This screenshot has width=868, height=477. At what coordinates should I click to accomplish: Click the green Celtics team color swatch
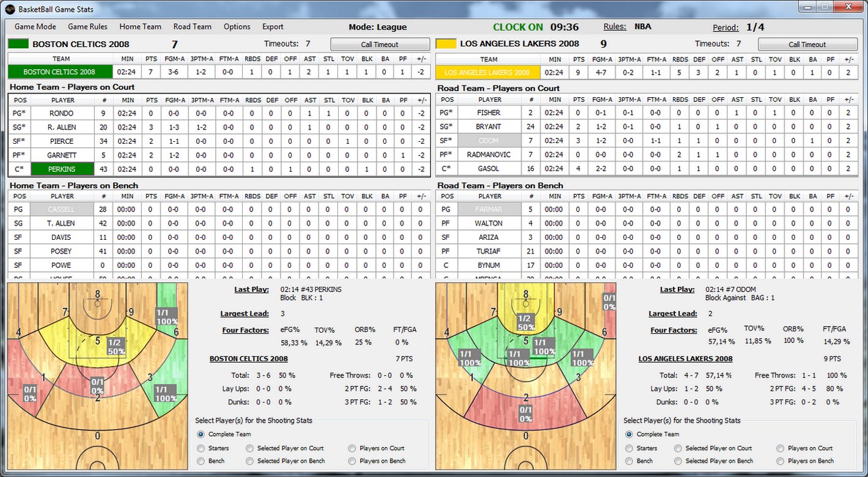coord(18,44)
